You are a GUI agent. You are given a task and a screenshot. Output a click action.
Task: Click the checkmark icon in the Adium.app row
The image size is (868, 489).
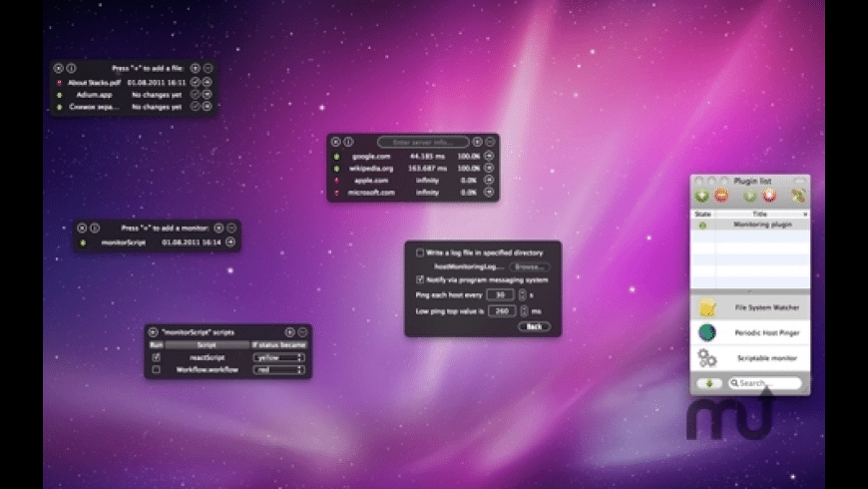[195, 94]
